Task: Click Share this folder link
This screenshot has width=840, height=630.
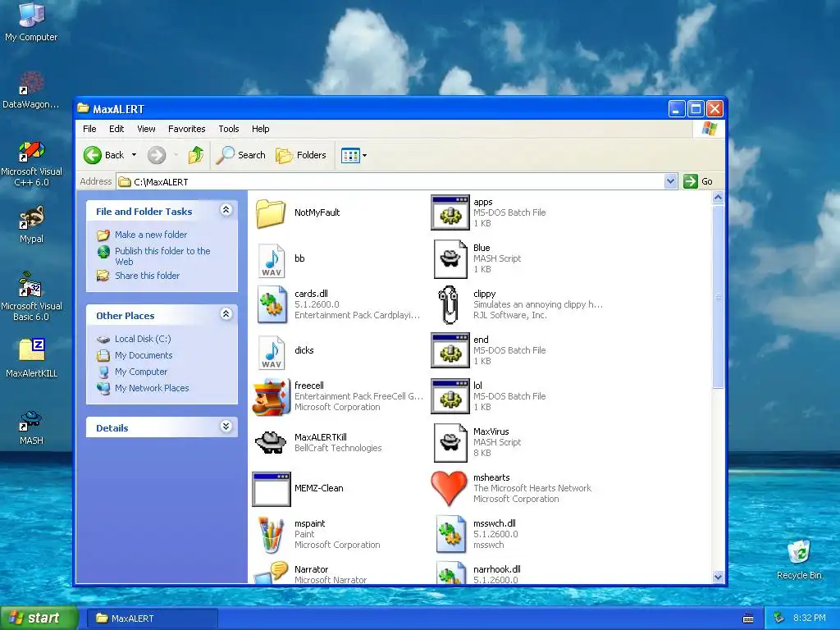Action: (x=148, y=276)
